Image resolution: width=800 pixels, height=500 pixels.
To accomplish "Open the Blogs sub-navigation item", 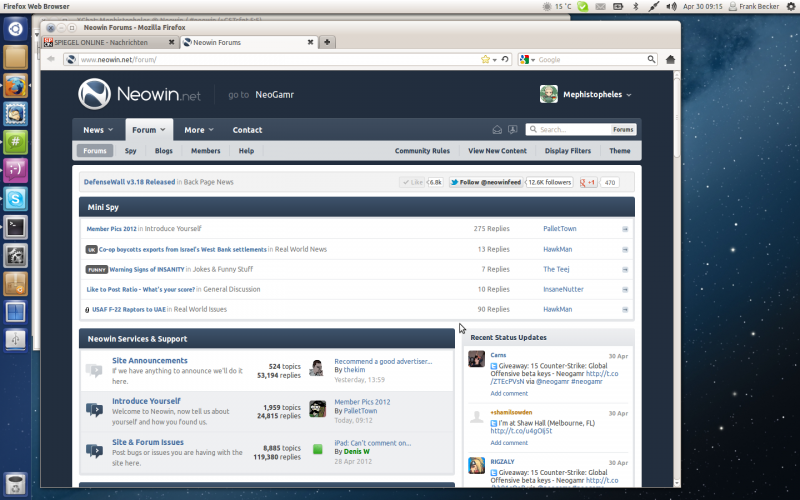I will click(164, 151).
